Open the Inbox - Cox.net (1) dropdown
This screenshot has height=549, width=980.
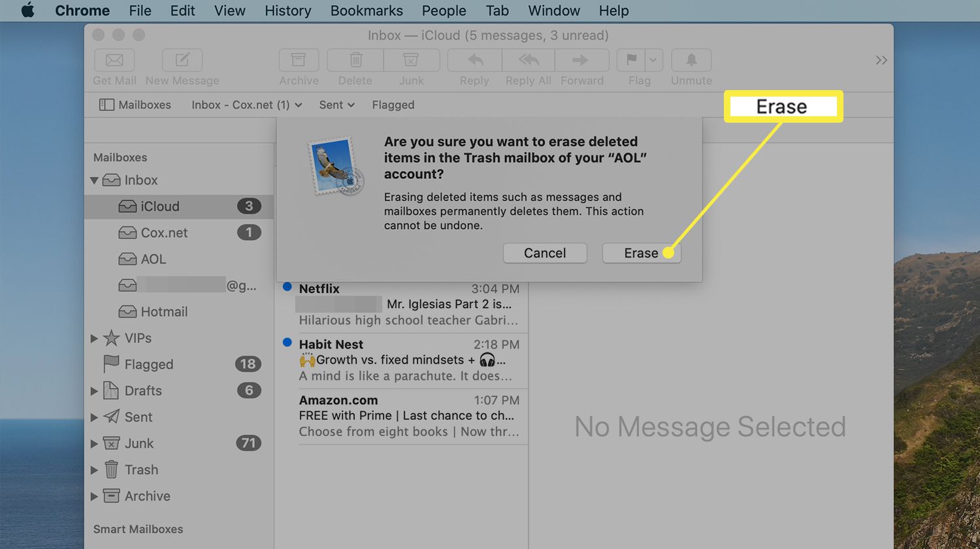click(x=247, y=104)
